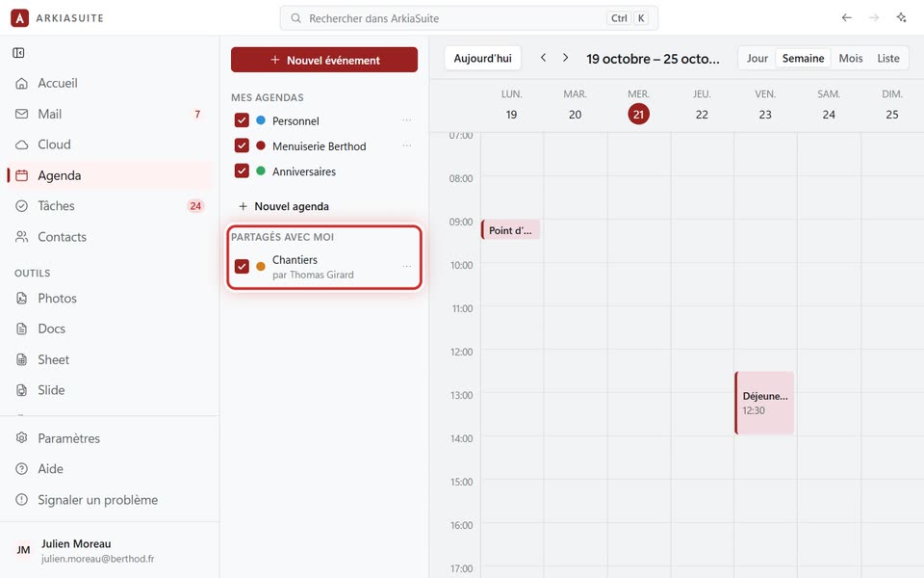Screen dimensions: 924x578
Task: Open the Mail icon in sidebar
Action: (22, 114)
